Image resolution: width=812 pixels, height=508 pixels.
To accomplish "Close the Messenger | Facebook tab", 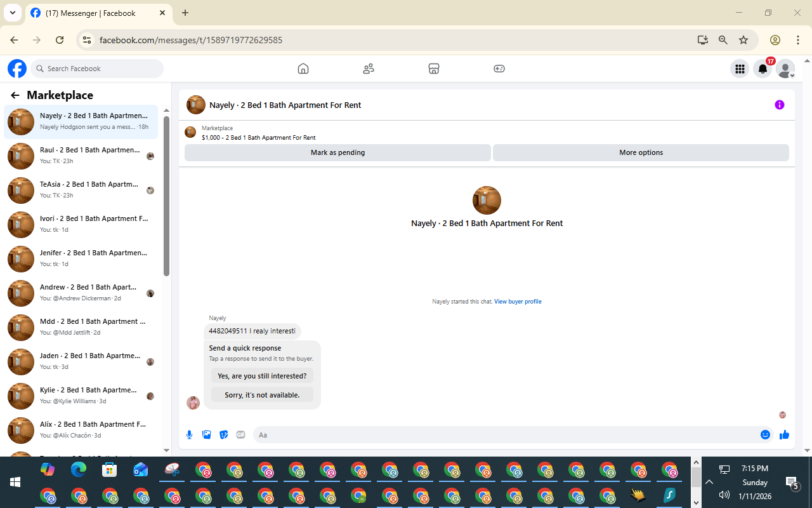I will 162,13.
